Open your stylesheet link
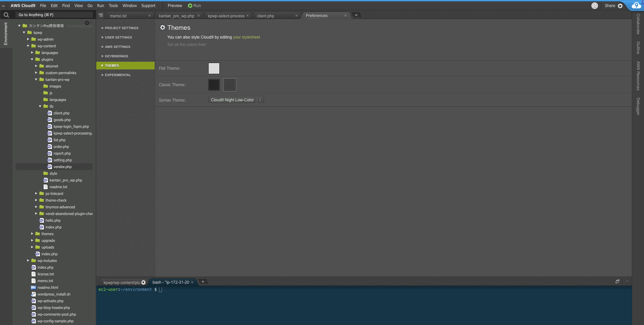This screenshot has height=325, width=644. (247, 37)
